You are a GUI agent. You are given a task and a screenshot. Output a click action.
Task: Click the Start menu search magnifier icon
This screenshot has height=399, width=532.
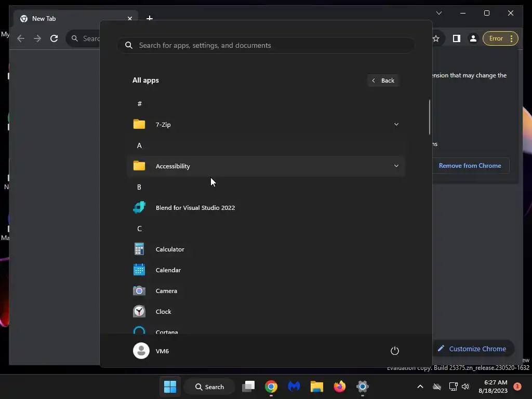point(129,45)
